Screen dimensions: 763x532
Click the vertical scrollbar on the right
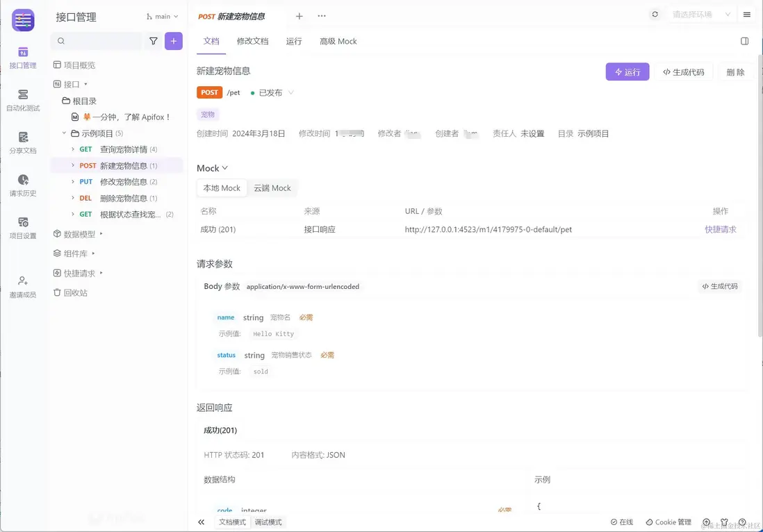[x=760, y=194]
